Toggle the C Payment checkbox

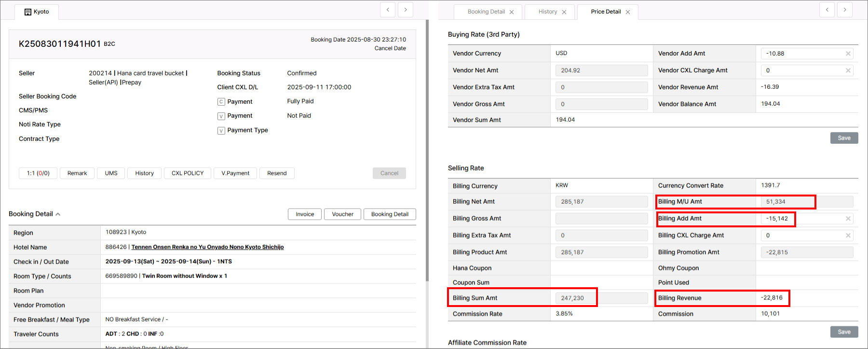coord(221,102)
